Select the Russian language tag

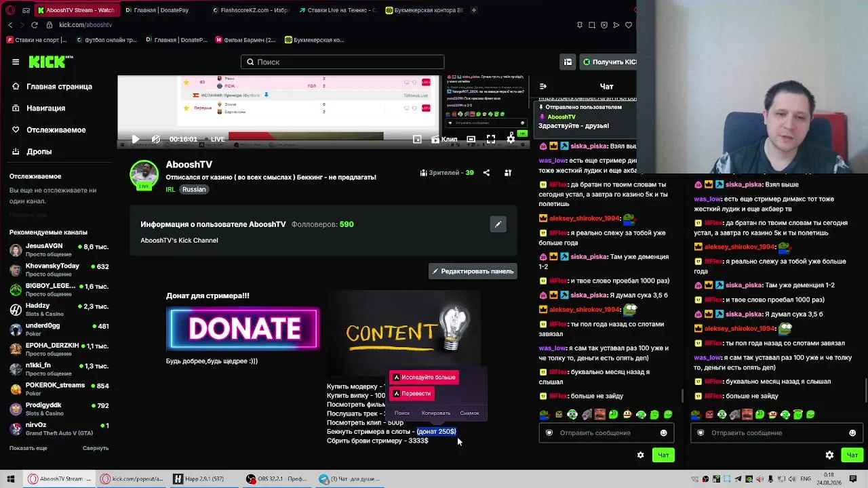(x=194, y=190)
